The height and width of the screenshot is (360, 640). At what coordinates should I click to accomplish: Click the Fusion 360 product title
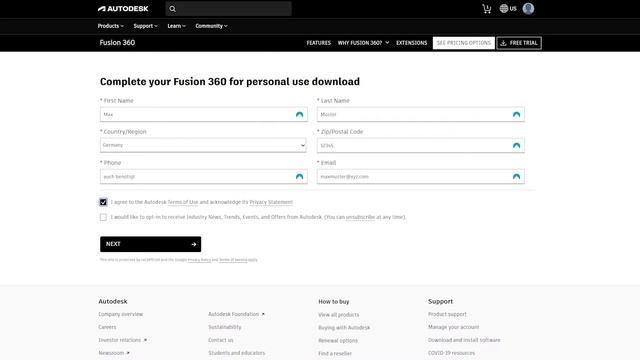pos(117,42)
